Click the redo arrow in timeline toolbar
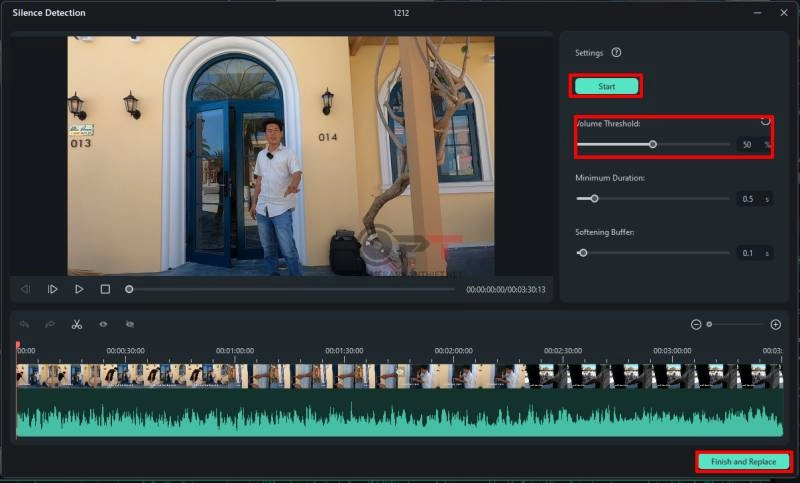 50,324
